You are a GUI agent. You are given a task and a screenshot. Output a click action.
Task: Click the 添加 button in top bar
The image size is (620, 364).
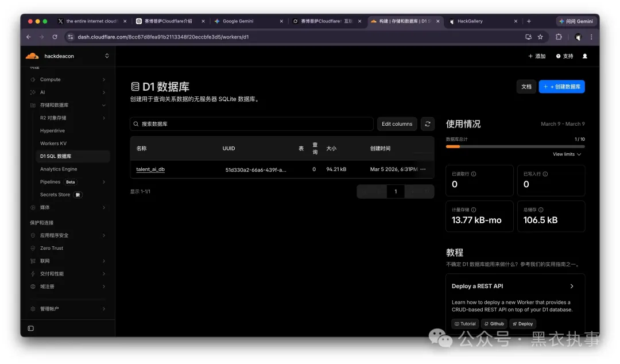point(537,56)
